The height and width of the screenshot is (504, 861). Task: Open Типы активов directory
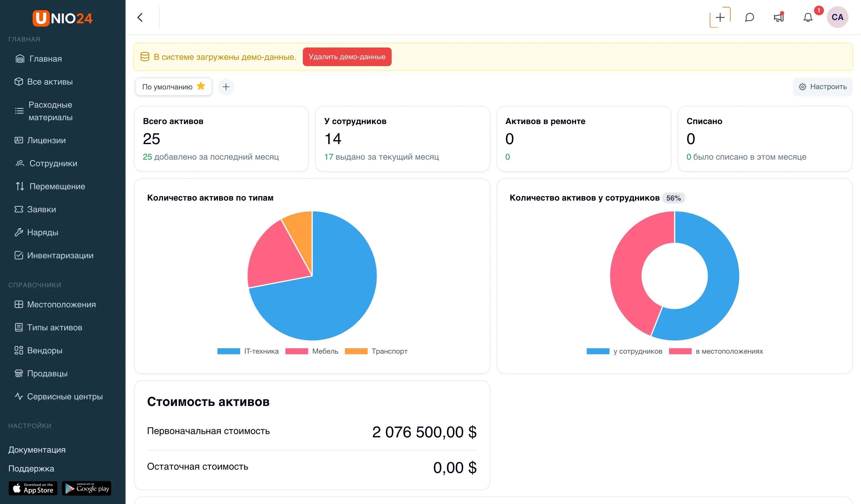pos(55,327)
